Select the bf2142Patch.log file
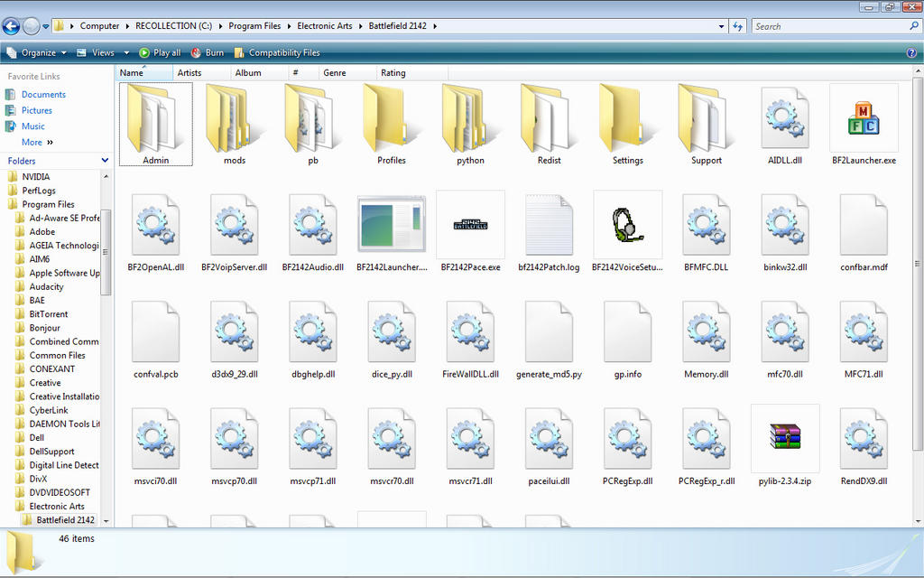924x578 pixels. 549,225
